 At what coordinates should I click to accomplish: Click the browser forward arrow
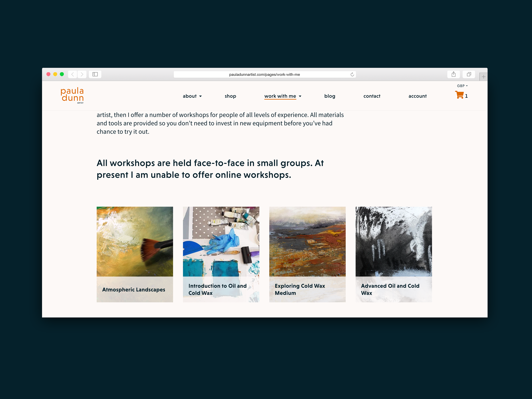(82, 74)
